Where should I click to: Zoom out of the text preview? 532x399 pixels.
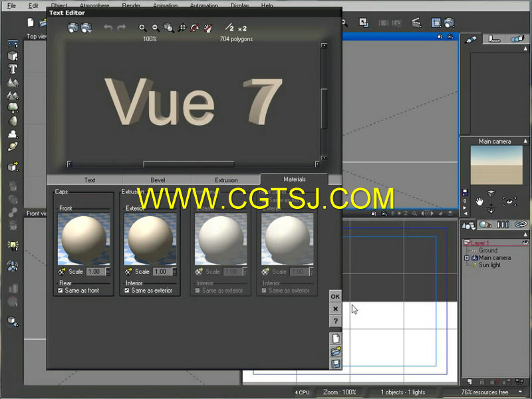156,28
